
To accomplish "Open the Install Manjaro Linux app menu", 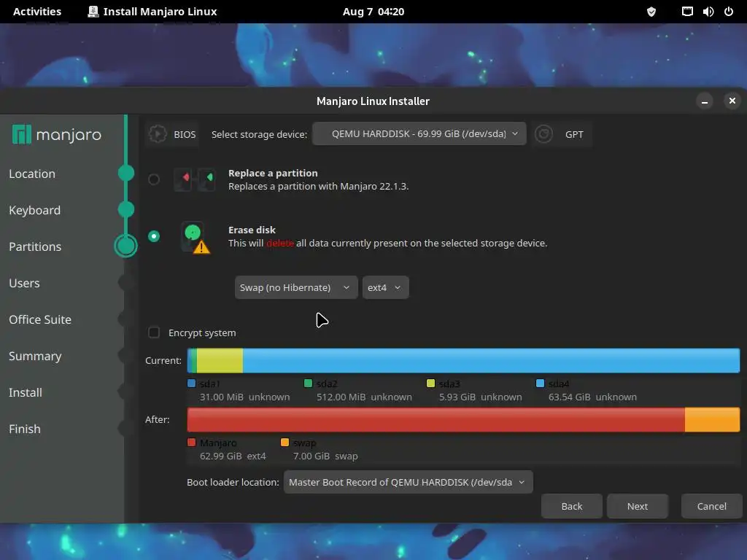I will (x=152, y=12).
